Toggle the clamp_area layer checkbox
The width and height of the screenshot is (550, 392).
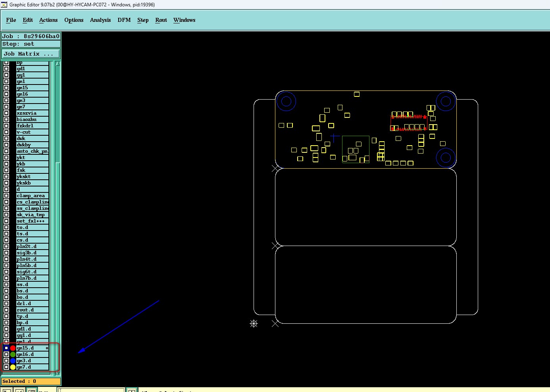[x=6, y=196]
